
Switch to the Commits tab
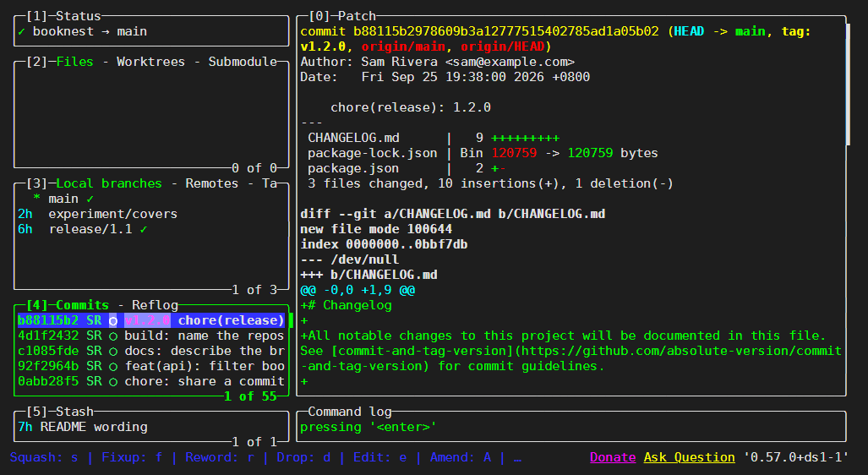(83, 305)
